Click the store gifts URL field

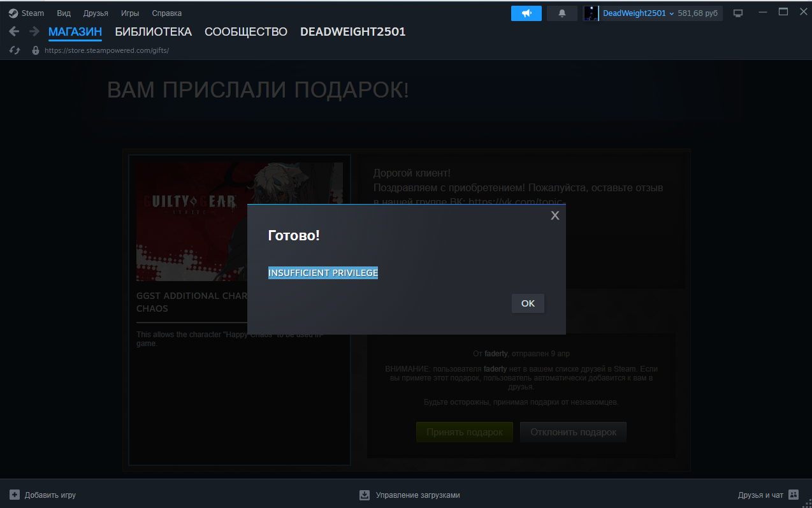(x=106, y=50)
